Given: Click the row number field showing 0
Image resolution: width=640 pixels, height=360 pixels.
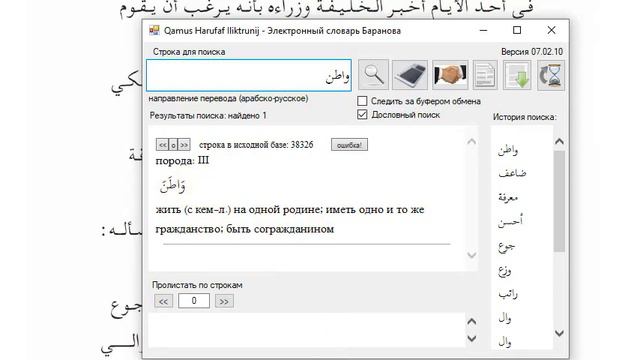Looking at the screenshot, I should coord(194,301).
